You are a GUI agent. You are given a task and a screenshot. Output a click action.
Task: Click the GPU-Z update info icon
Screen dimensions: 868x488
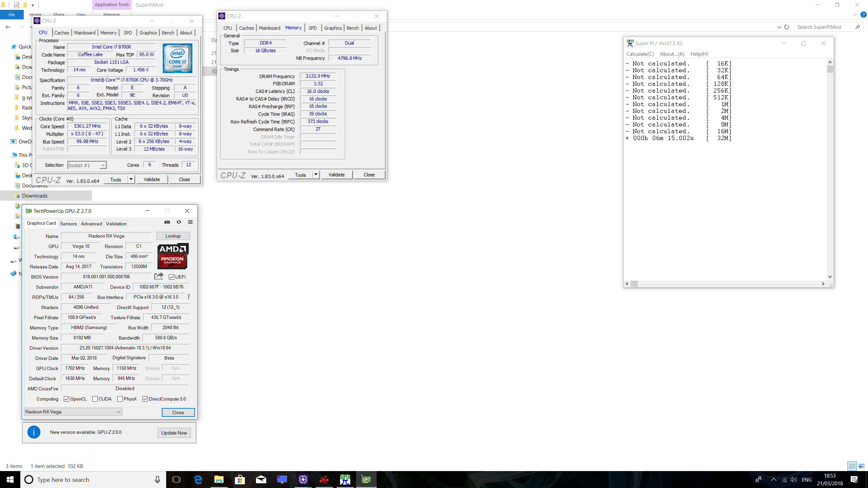[34, 432]
